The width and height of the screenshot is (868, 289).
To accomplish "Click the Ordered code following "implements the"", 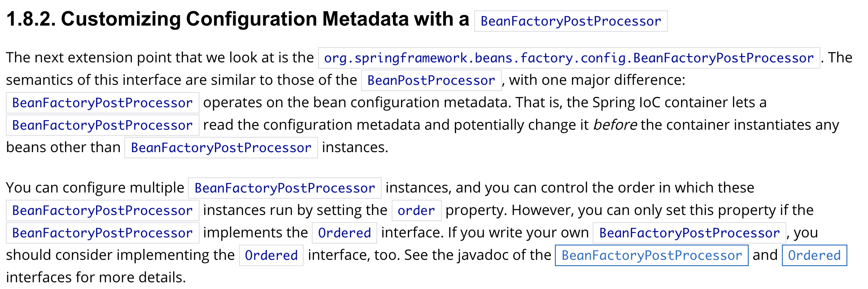I will pyautogui.click(x=345, y=233).
